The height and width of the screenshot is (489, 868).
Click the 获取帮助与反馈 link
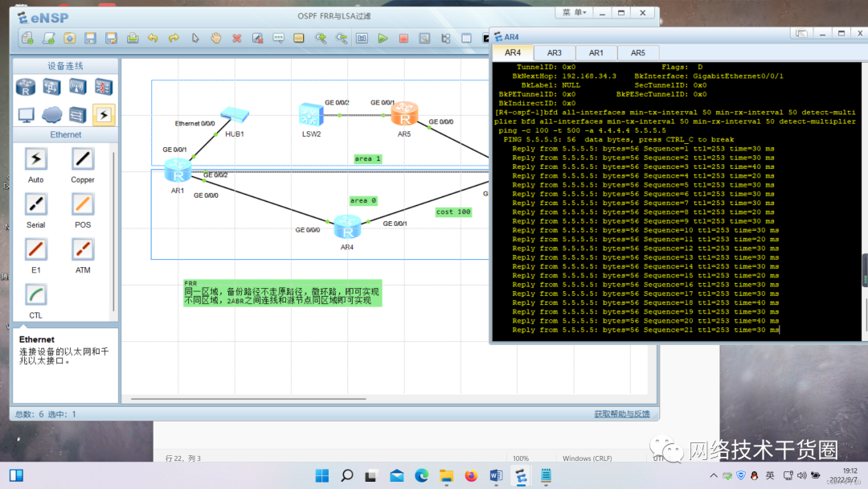[621, 414]
